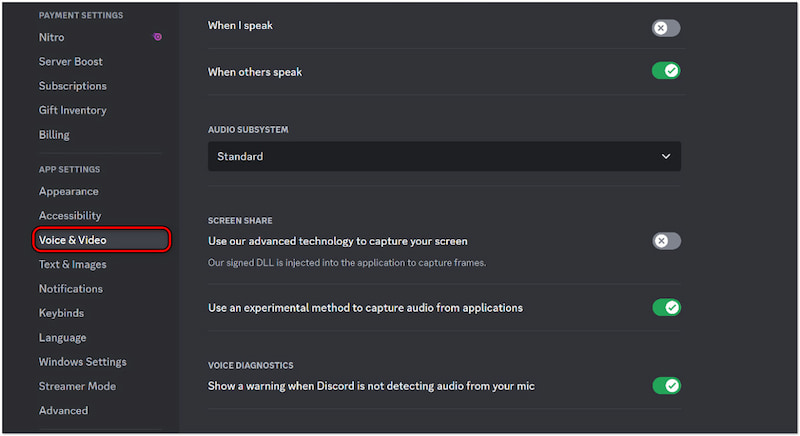This screenshot has height=436, width=800.
Task: Select Gift Inventory in sidebar
Action: pyautogui.click(x=73, y=110)
